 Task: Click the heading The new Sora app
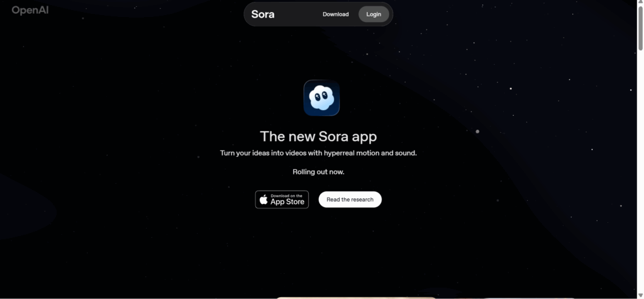coord(318,137)
